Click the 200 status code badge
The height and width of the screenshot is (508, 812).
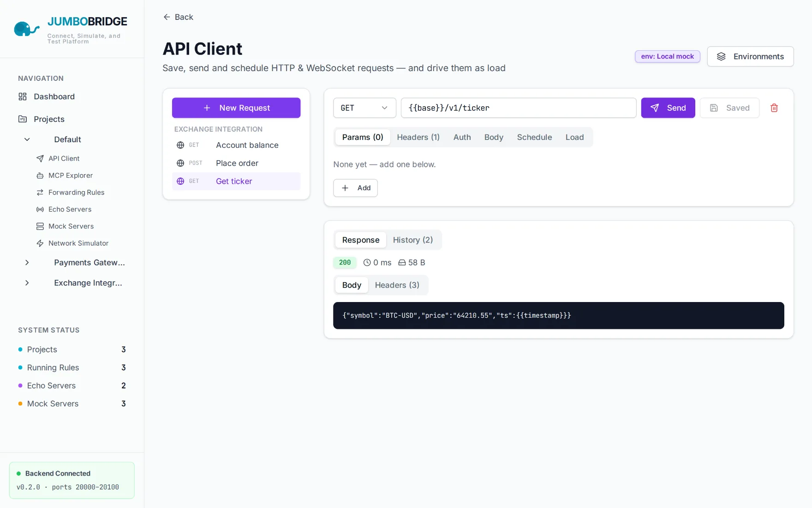(x=345, y=263)
